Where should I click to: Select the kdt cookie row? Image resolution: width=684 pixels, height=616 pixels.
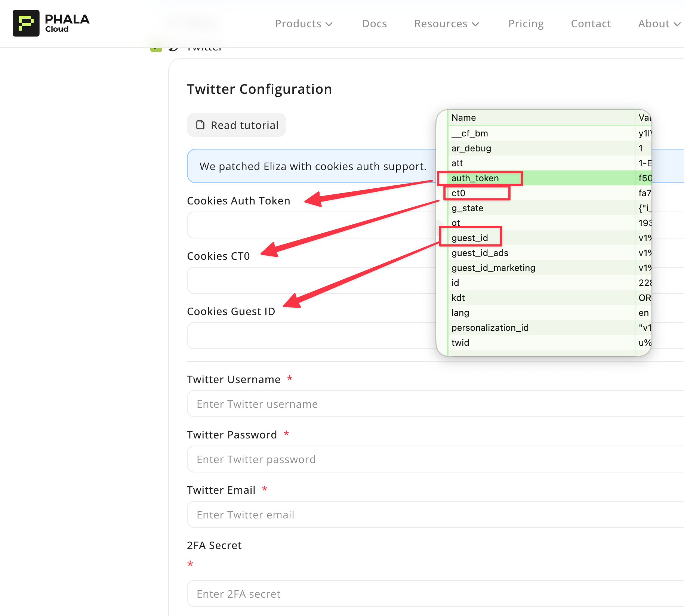point(549,298)
